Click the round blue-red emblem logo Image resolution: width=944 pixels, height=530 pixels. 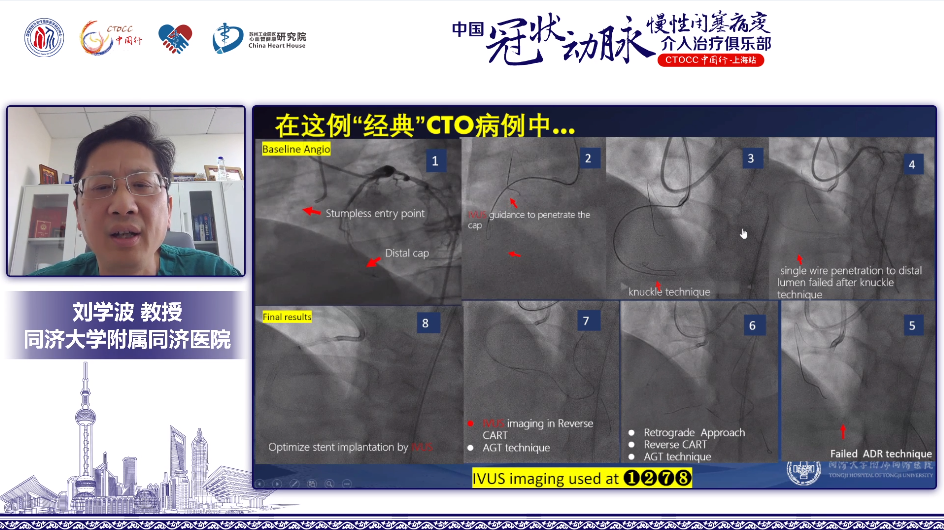[44, 39]
